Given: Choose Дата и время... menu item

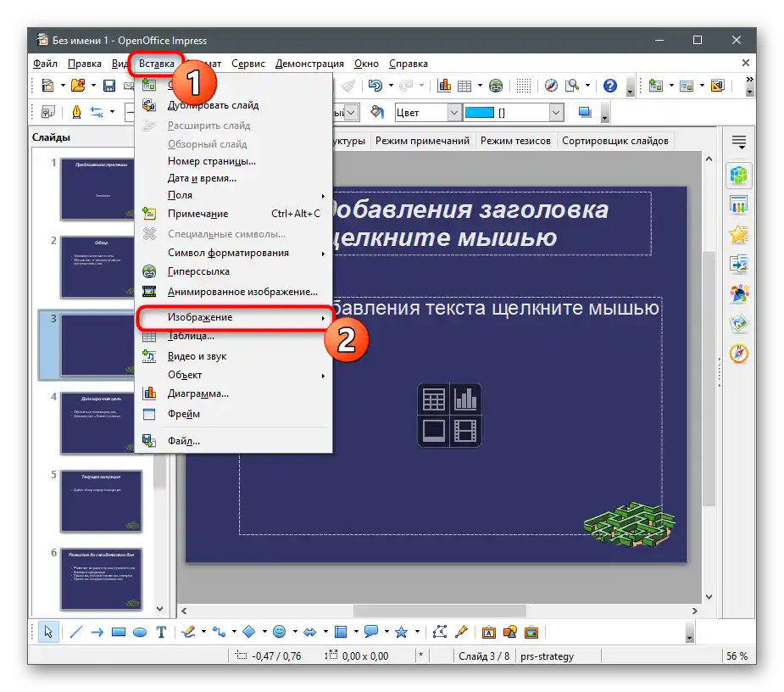Looking at the screenshot, I should 234,178.
